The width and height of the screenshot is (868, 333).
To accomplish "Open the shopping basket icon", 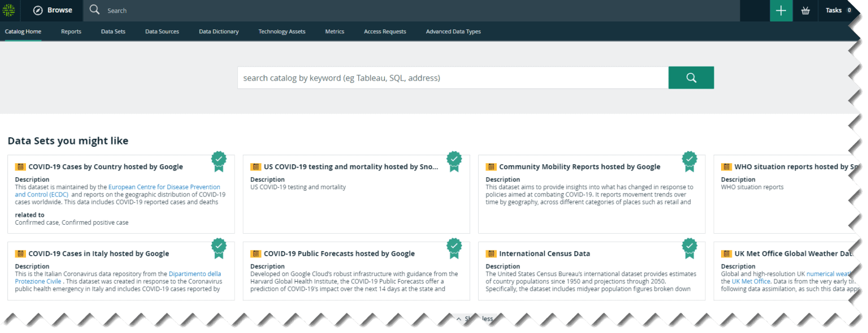I will click(x=805, y=10).
